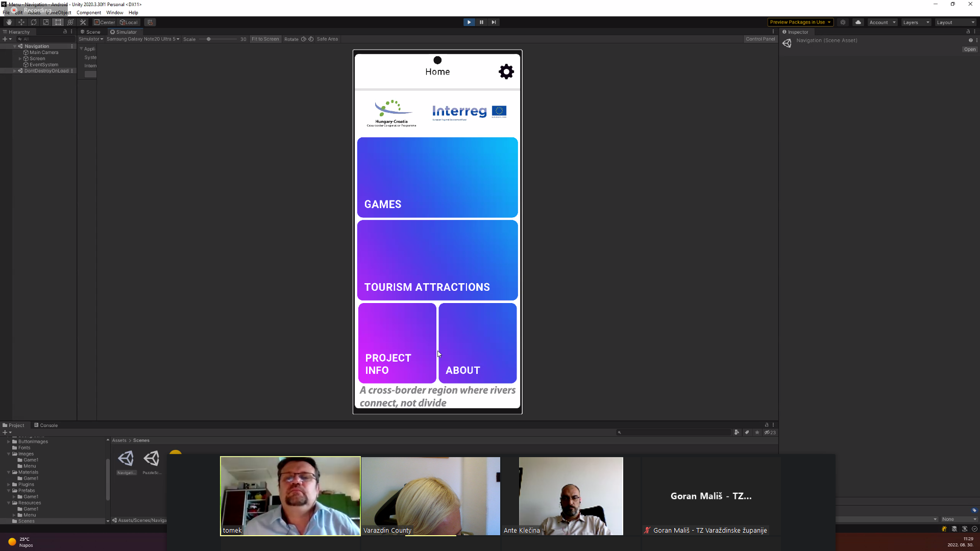Image resolution: width=980 pixels, height=551 pixels.
Task: Click the cloud services icon
Action: [858, 22]
